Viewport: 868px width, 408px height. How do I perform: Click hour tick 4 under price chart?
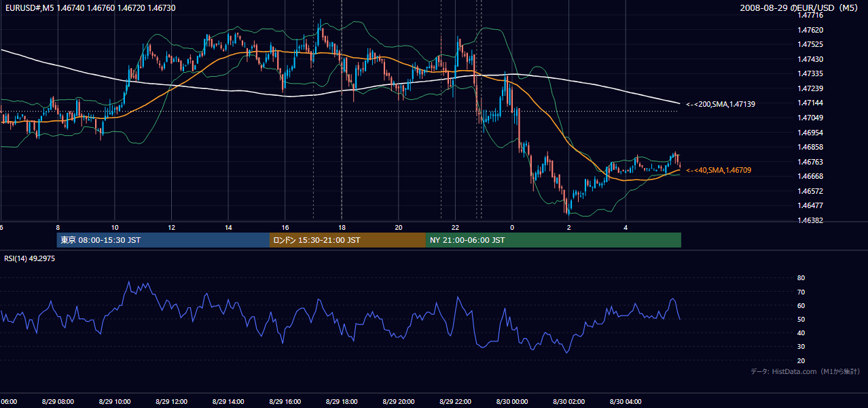pyautogui.click(x=626, y=227)
